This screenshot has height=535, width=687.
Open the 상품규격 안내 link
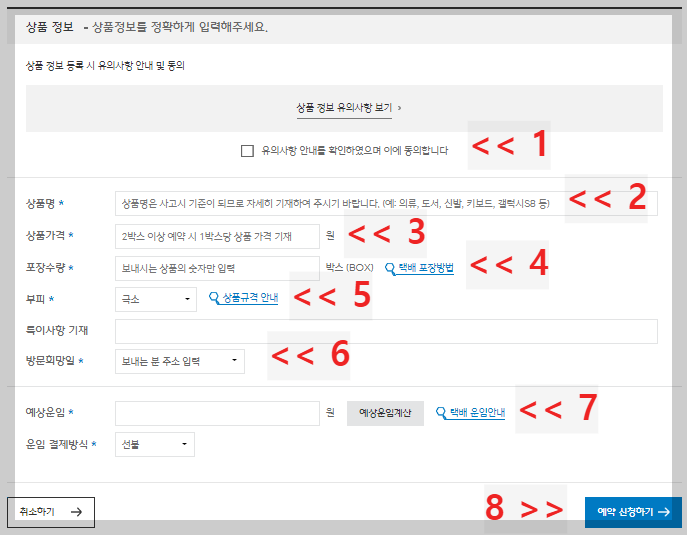pyautogui.click(x=250, y=298)
